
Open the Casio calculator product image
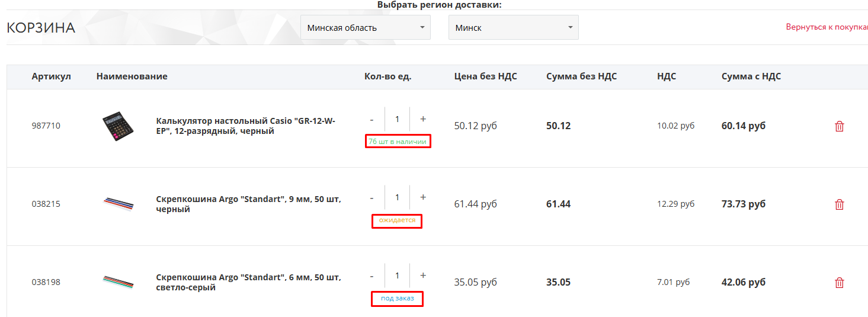tap(118, 126)
